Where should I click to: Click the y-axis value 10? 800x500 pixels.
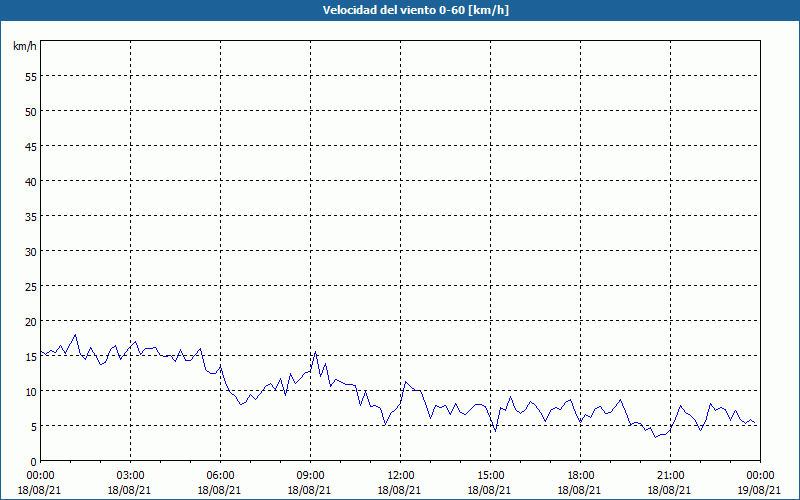click(x=31, y=391)
